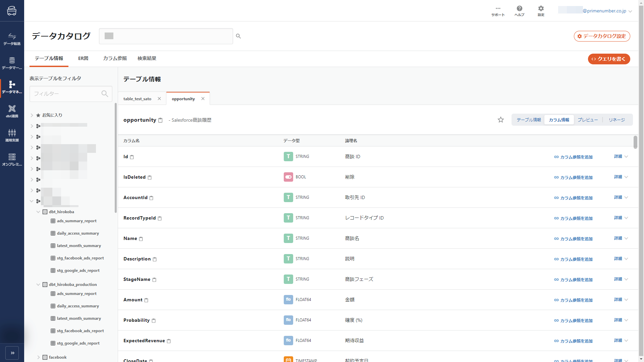This screenshot has height=362, width=644.
Task: Copy the IsDeleted column name
Action: click(150, 177)
